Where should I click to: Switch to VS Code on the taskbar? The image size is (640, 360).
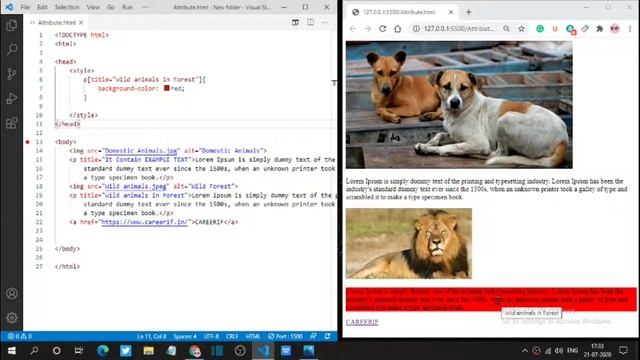(x=263, y=351)
